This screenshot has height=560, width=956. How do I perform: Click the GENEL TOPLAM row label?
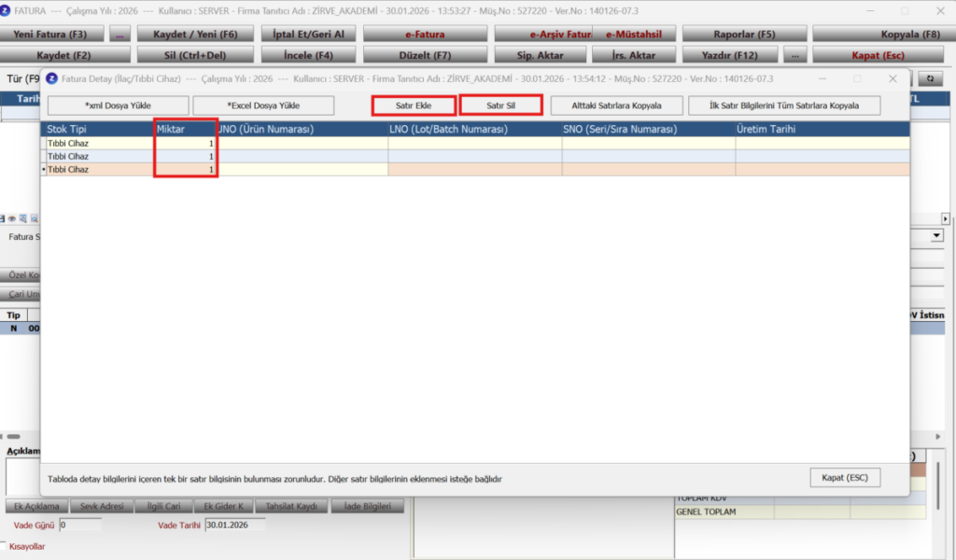706,511
